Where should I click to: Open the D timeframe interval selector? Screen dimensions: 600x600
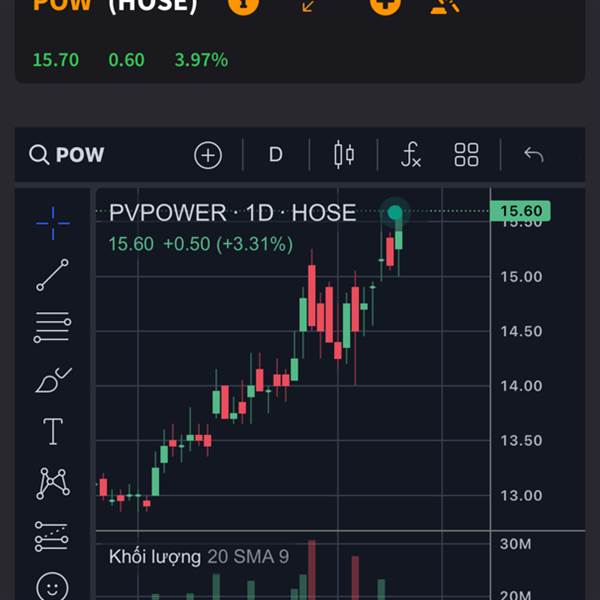[276, 155]
